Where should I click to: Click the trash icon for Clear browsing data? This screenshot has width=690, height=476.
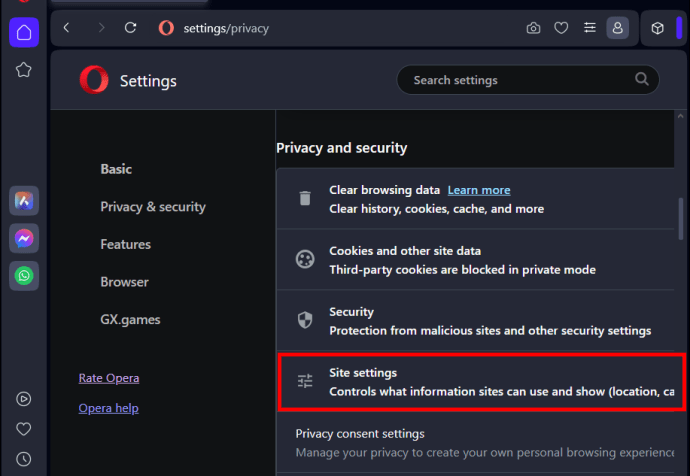click(305, 198)
